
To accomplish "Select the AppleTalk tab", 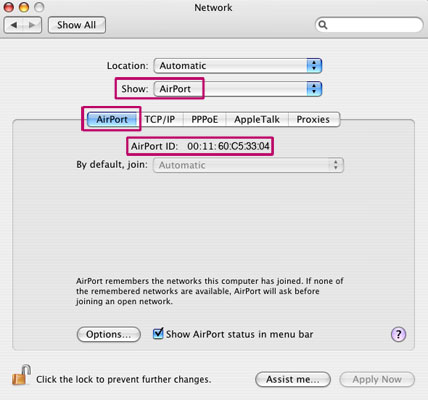I will point(257,119).
